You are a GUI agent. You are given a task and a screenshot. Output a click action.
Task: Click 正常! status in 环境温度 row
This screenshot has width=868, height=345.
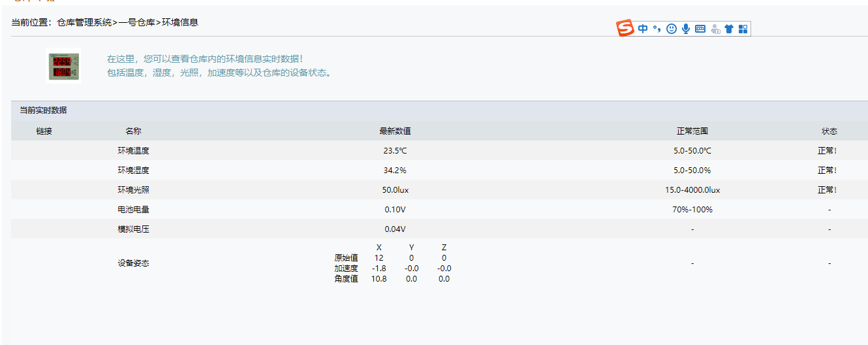[827, 151]
